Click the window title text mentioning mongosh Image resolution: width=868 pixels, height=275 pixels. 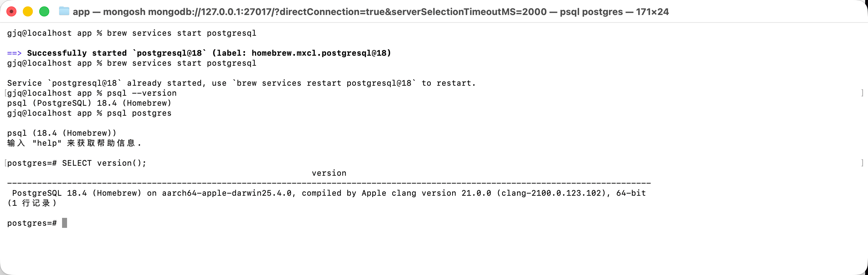click(371, 12)
